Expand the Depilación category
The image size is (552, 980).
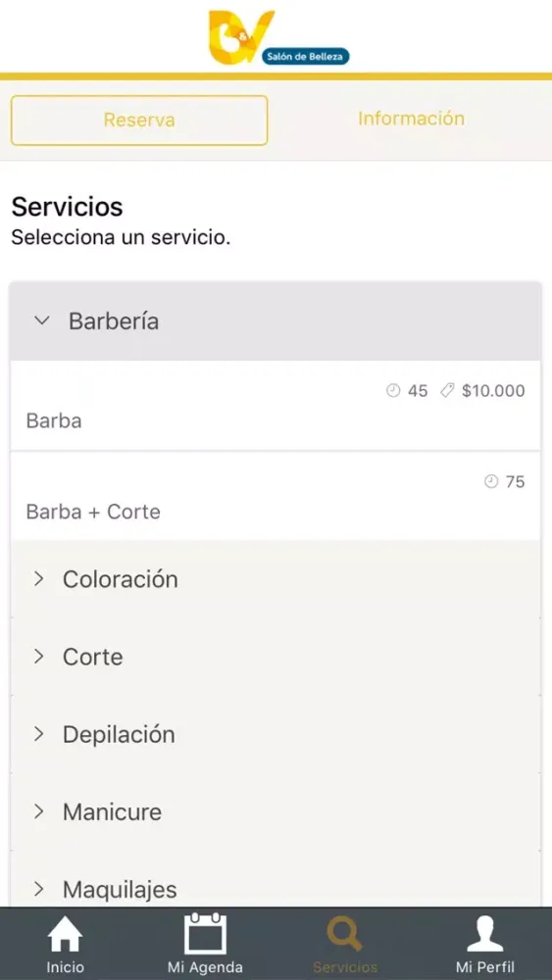pyautogui.click(x=276, y=734)
